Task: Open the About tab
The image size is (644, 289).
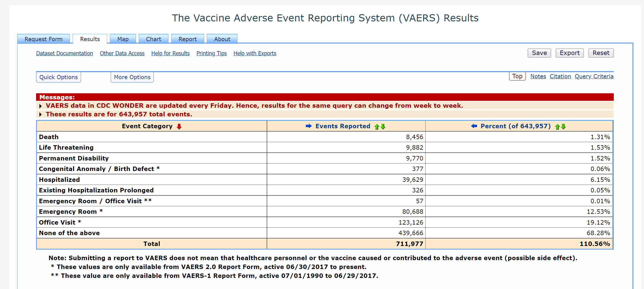Action: [x=222, y=39]
